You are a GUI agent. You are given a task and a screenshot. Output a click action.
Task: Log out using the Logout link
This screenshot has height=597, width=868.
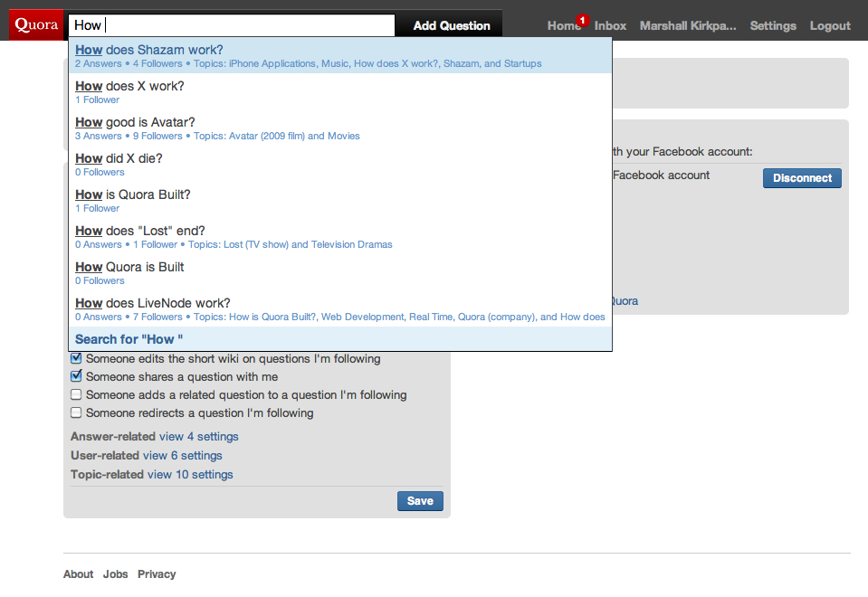pos(830,26)
